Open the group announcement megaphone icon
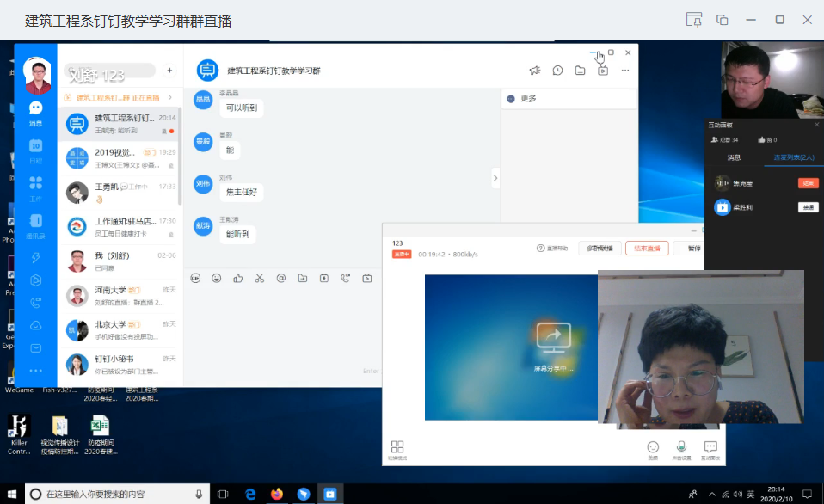This screenshot has width=824, height=504. click(x=535, y=71)
